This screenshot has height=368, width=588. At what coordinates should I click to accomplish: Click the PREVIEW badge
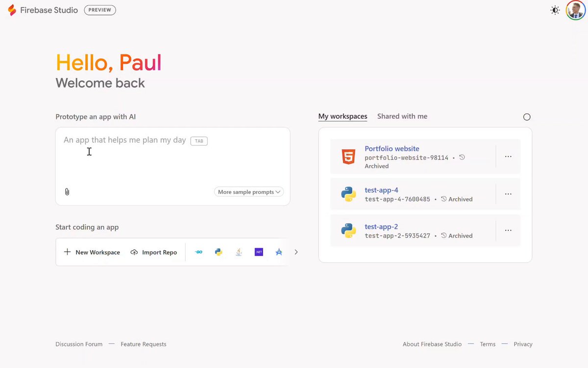click(100, 10)
